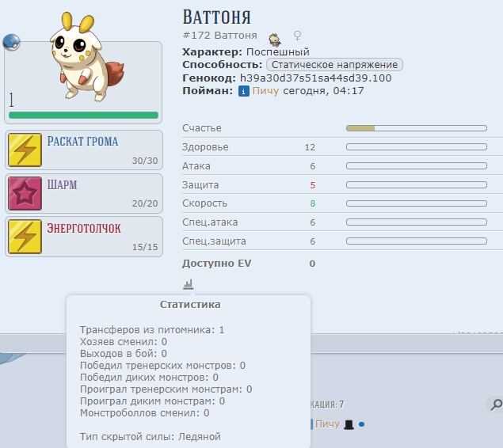Screen dimensions: 503x448
Task: Click the blue monsterball icon
Action: (x=11, y=42)
